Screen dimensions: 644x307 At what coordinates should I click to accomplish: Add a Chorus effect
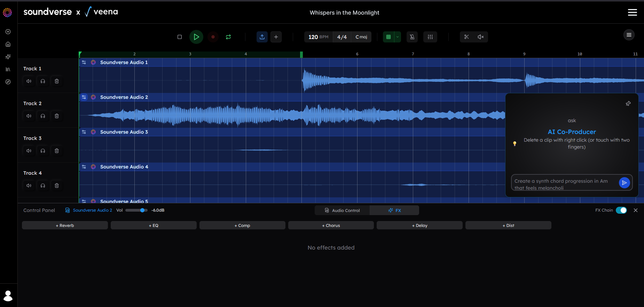(x=331, y=225)
